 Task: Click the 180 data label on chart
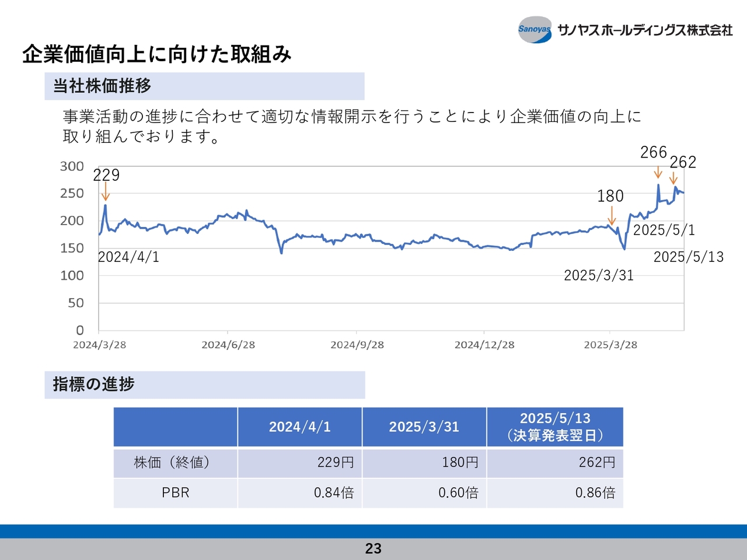point(610,196)
